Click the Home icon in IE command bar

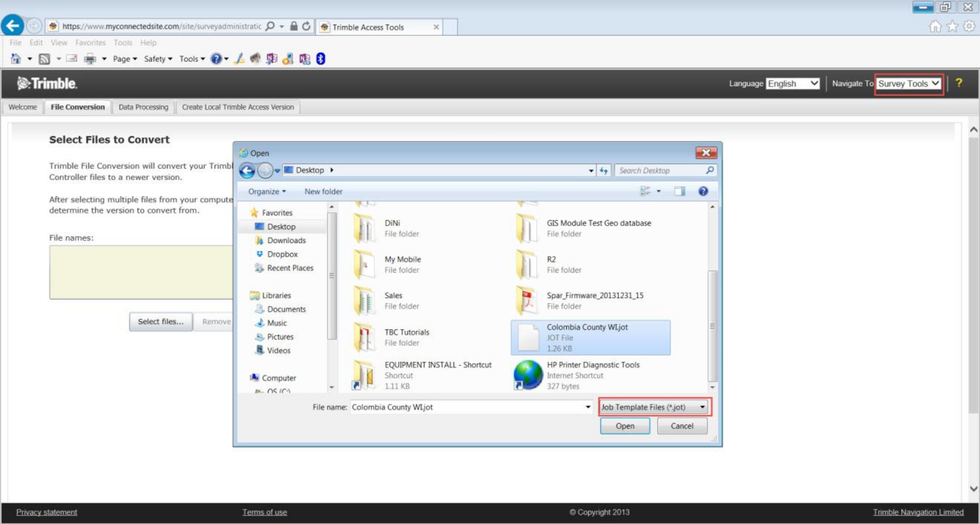(16, 59)
